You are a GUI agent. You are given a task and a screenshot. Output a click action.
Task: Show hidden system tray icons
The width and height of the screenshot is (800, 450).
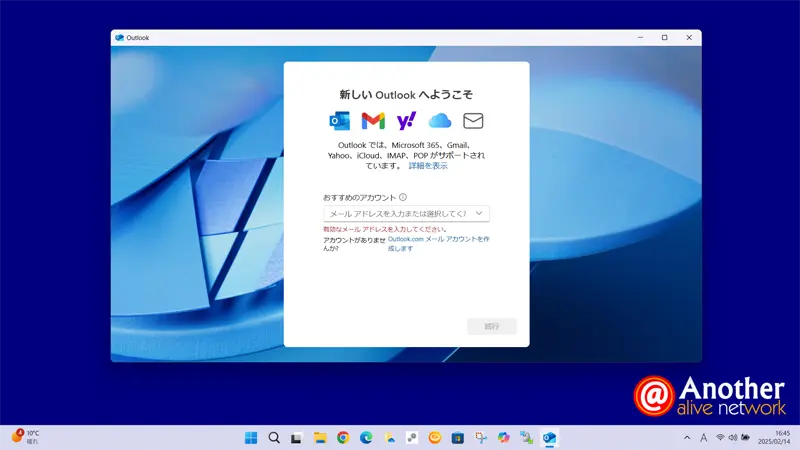click(687, 438)
